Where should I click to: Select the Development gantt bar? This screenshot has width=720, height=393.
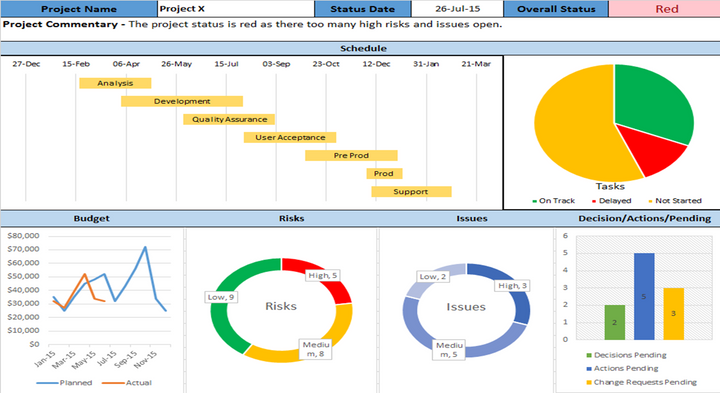pyautogui.click(x=182, y=101)
